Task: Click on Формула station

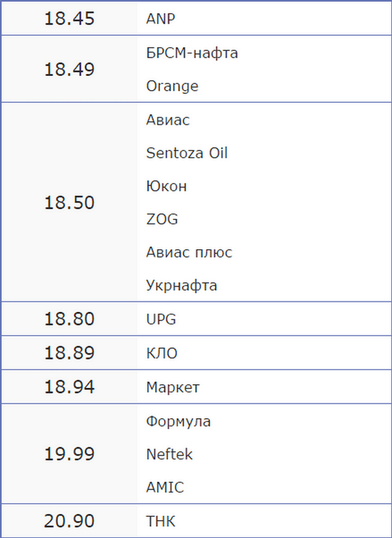Action: click(179, 421)
